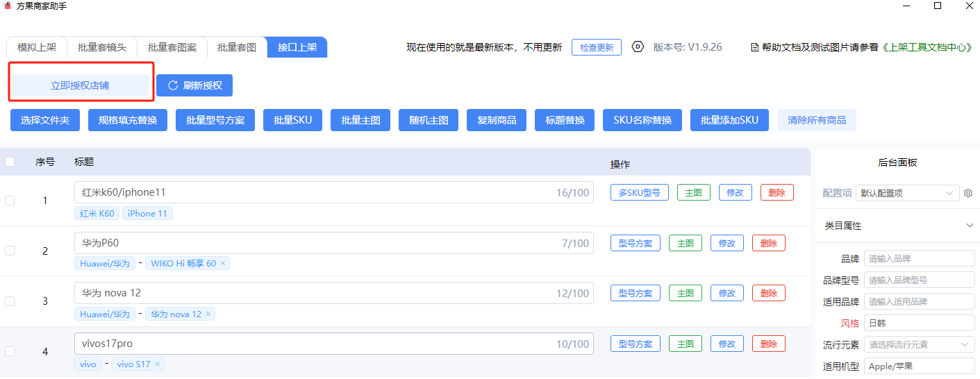The image size is (980, 379).
Task: Click the hexagon settings icon beside version number
Action: click(x=638, y=47)
